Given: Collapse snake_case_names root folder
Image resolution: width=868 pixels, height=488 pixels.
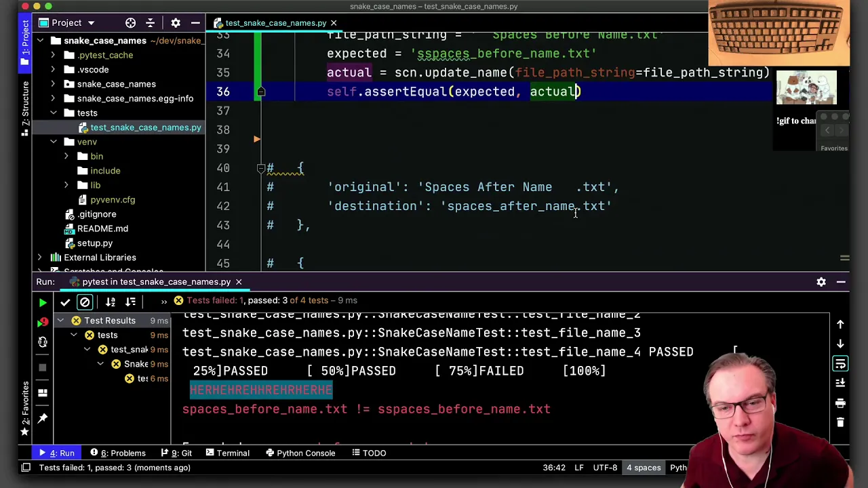Looking at the screenshot, I should (x=40, y=41).
